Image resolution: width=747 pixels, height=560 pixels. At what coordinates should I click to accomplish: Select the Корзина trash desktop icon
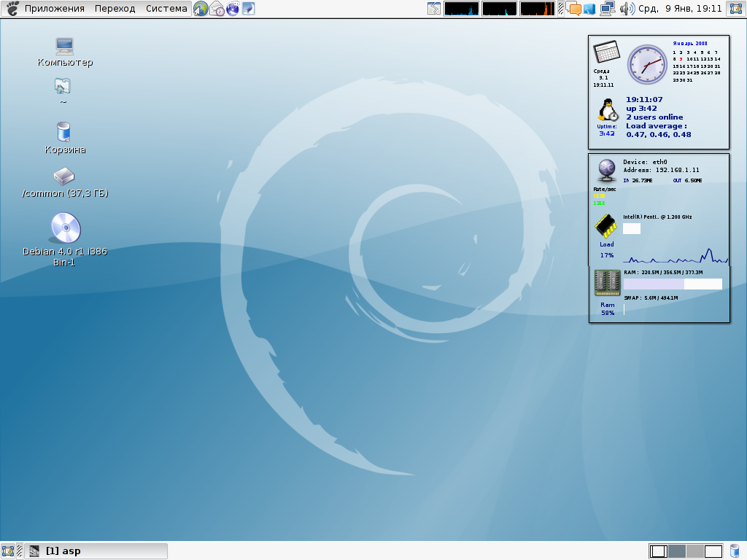65,138
